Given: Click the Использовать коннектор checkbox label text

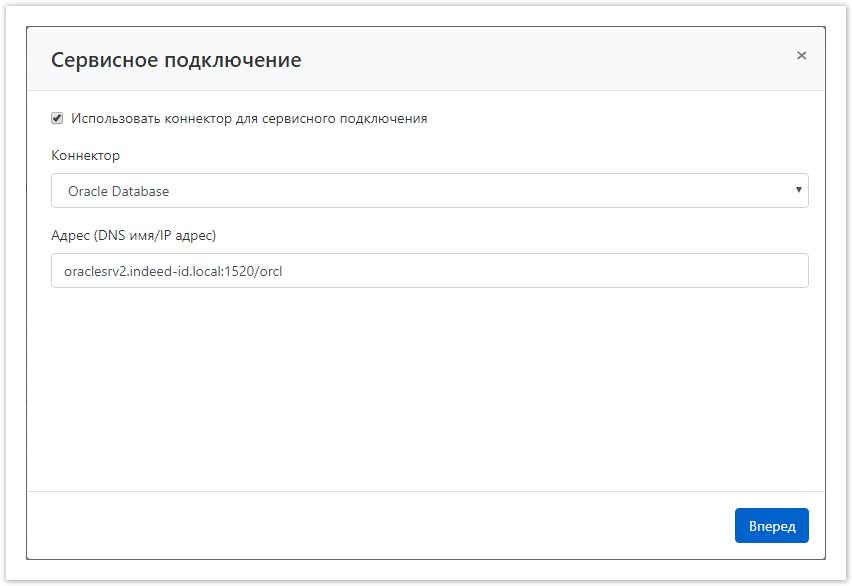Looking at the screenshot, I should click(x=249, y=118).
